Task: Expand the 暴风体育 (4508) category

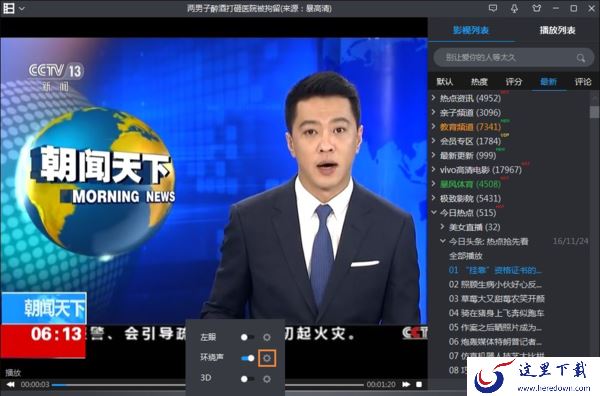Action: [434, 184]
